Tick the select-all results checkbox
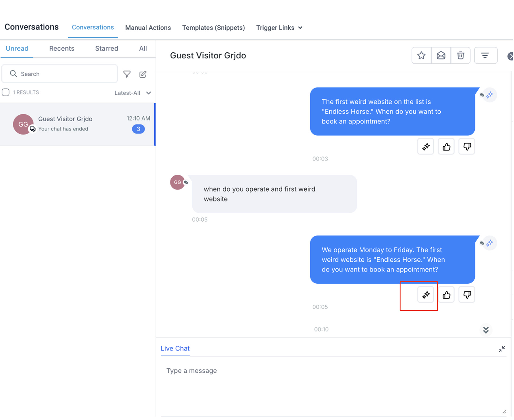 pyautogui.click(x=6, y=92)
